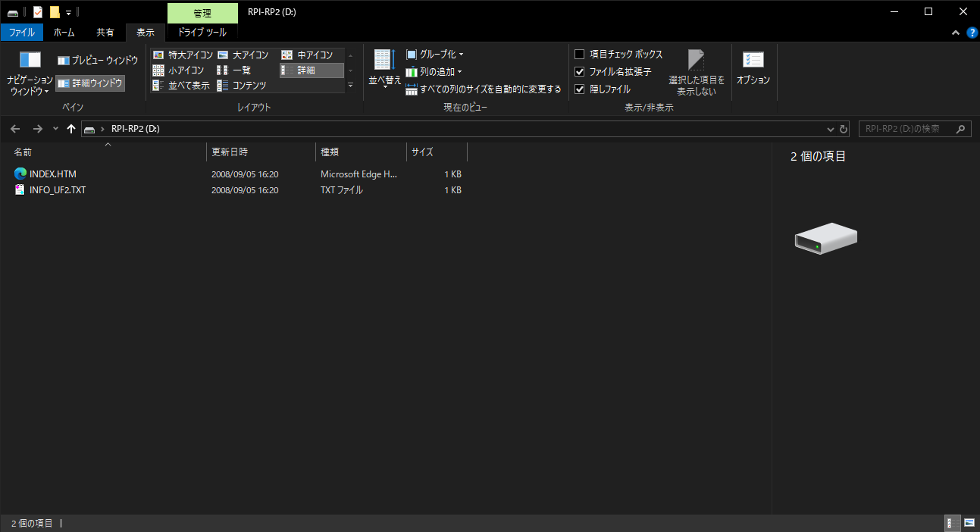Image resolution: width=980 pixels, height=532 pixels.
Task: Click the Edge icon of INDEX.HTM
Action: (20, 174)
